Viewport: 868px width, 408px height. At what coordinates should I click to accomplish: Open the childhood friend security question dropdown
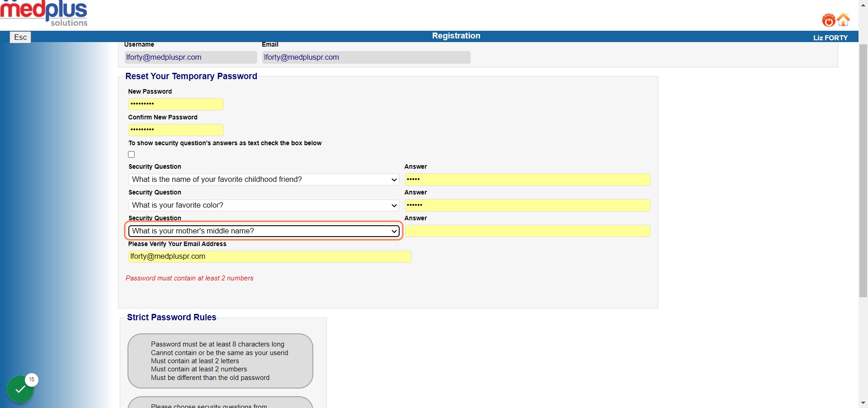pos(264,180)
